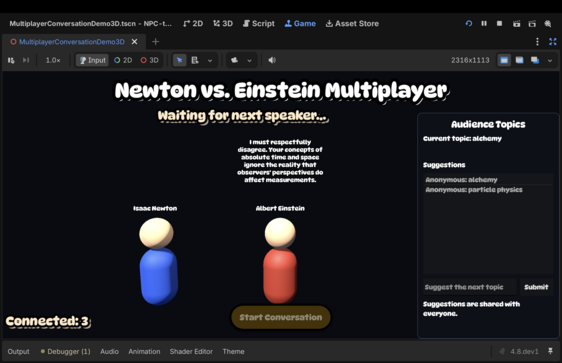Open the Shader Editor bottom panel
This screenshot has width=562, height=363.
pos(191,352)
